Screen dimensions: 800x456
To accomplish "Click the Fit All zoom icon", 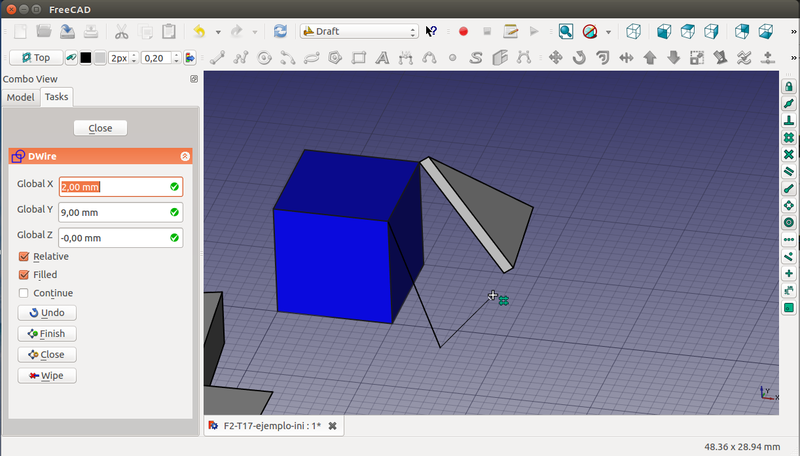I will pyautogui.click(x=566, y=32).
